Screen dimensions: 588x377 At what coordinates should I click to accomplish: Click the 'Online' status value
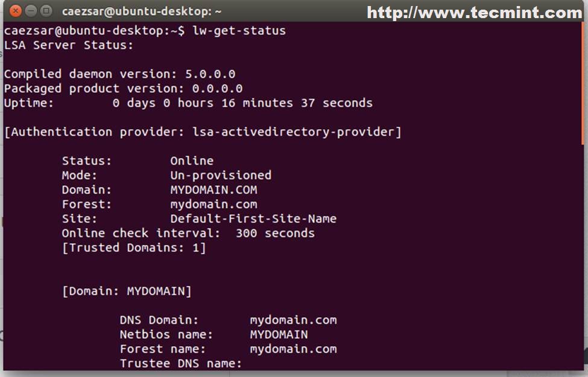click(192, 160)
